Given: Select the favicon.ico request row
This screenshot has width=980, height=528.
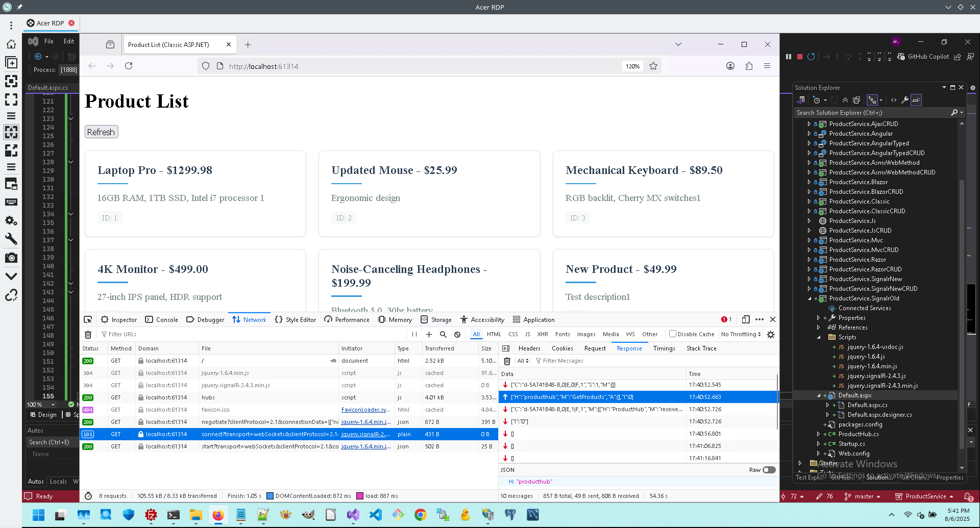Looking at the screenshot, I should pos(289,410).
